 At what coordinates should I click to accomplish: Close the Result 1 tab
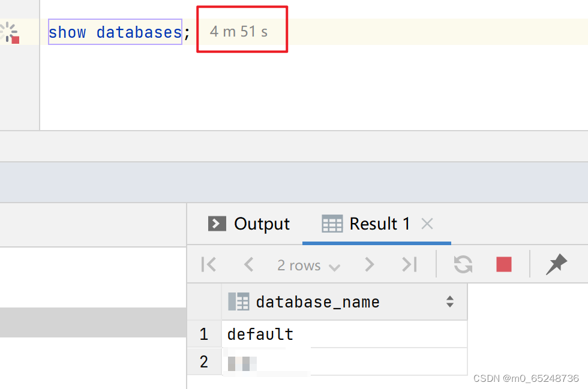coord(427,224)
